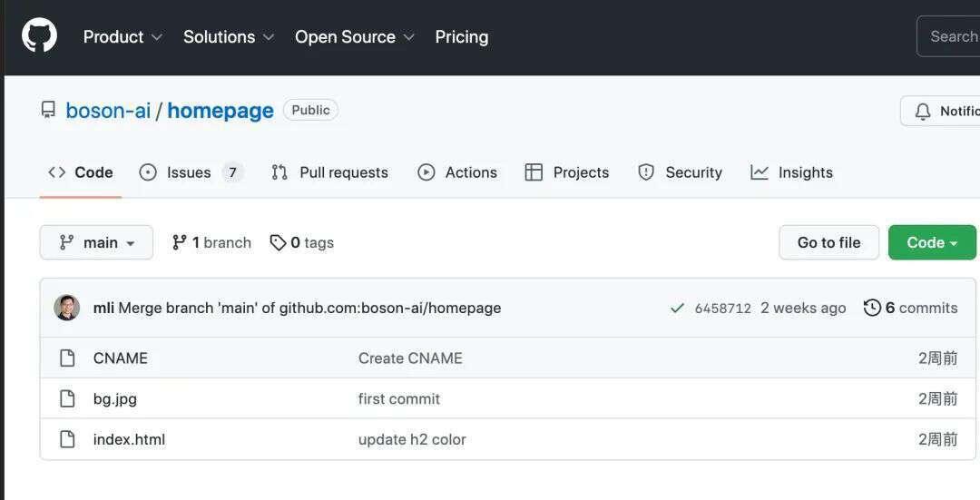Open the Merge branch 'main' commit message
Screen dimensions: 980x500
(x=309, y=309)
